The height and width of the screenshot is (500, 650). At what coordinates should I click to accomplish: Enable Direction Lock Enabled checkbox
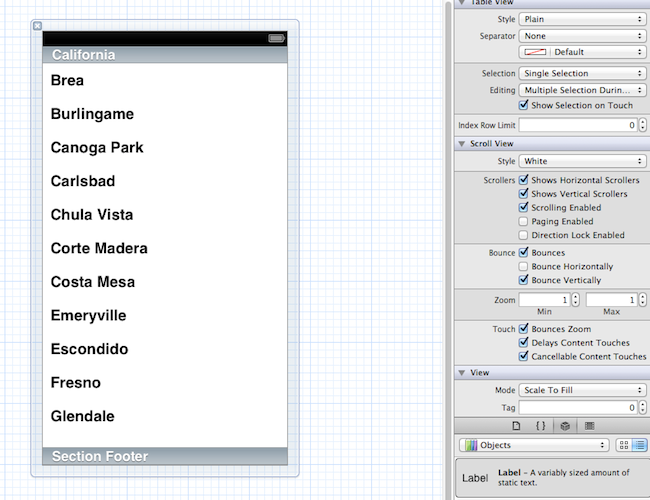tap(524, 235)
